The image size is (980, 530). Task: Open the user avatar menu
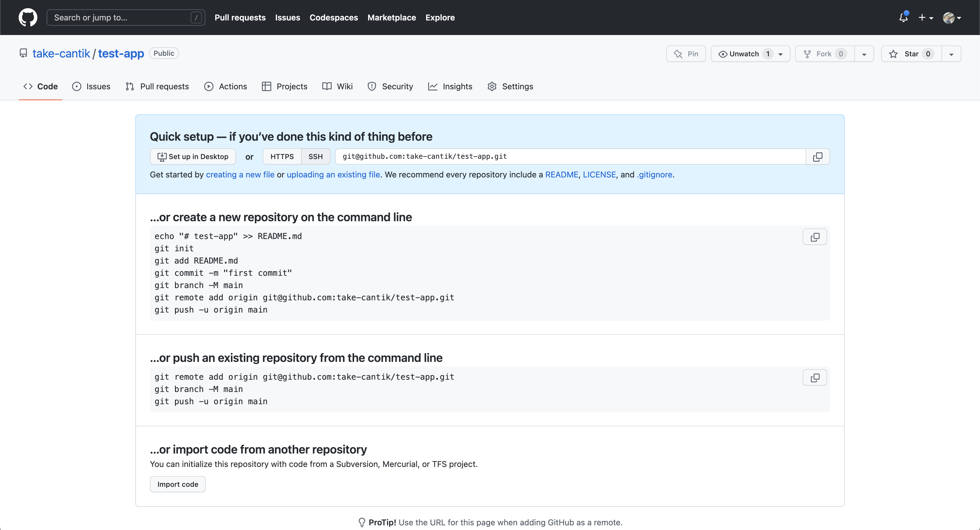[951, 18]
